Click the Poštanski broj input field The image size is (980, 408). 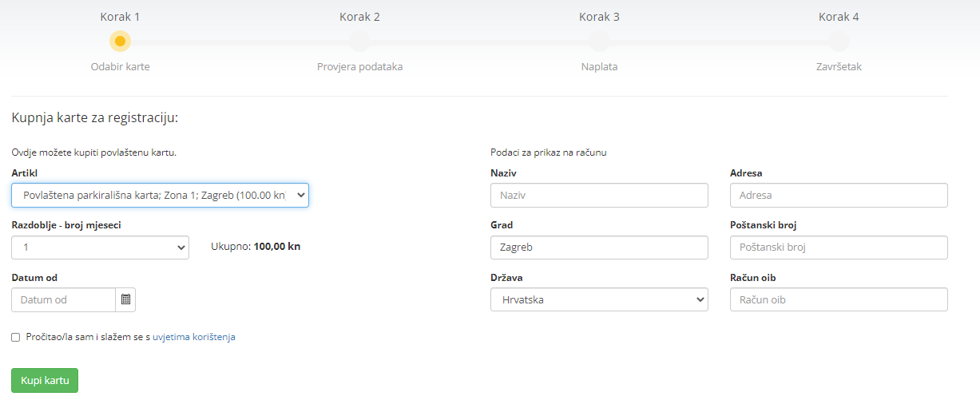839,248
